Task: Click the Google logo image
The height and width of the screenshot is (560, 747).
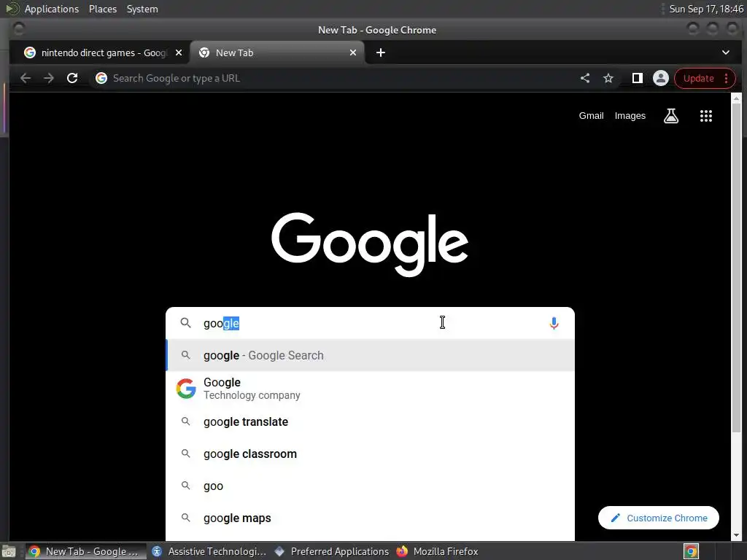Action: point(370,244)
